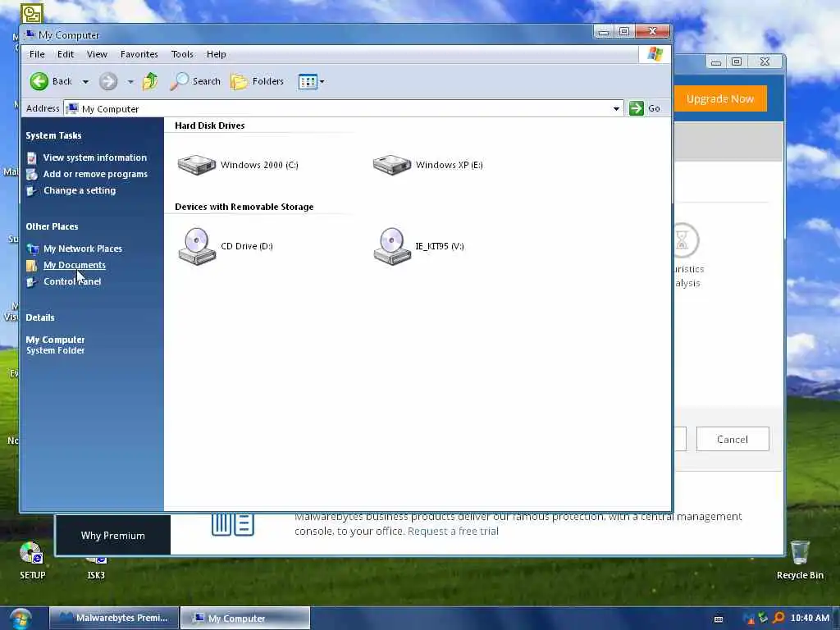
Task: Select the IE_KIT95 (V:) disc icon
Action: tap(391, 246)
